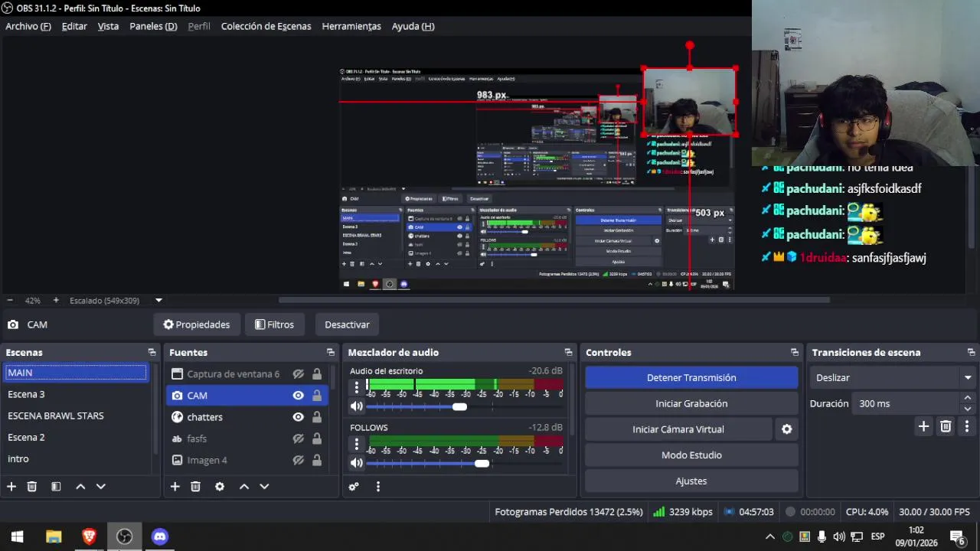
Task: Click the preview horizontal scrollbar
Action: 554,301
